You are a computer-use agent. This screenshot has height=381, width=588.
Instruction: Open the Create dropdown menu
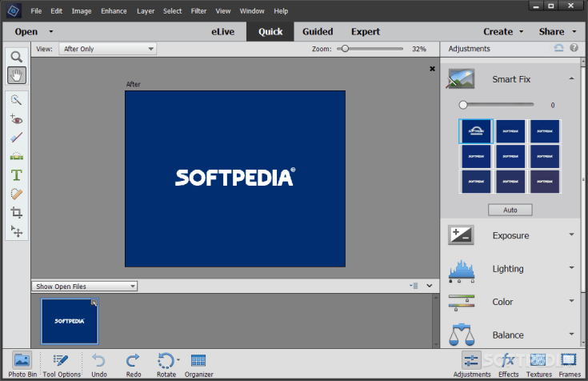coord(503,31)
